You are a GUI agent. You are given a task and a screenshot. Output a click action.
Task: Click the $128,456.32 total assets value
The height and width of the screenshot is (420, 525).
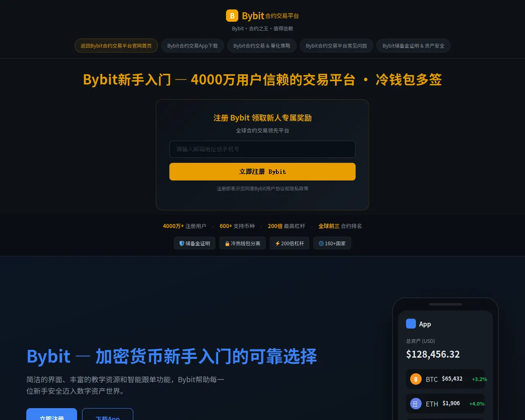pos(433,354)
